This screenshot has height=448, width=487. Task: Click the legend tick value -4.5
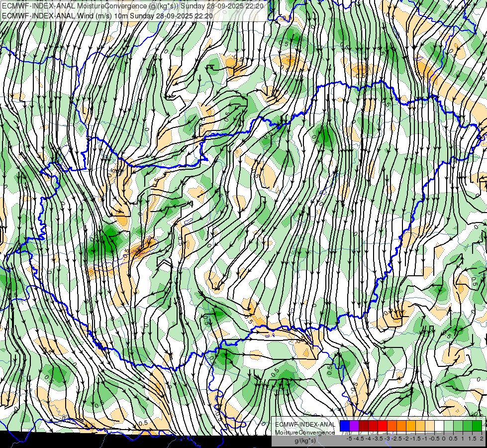[359, 439]
